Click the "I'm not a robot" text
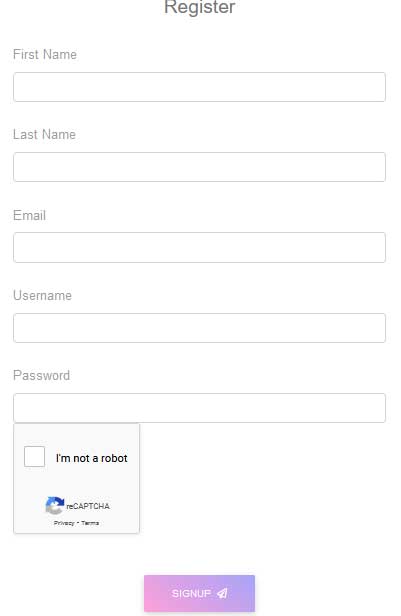Viewport: 401px width, 616px height. click(x=92, y=458)
